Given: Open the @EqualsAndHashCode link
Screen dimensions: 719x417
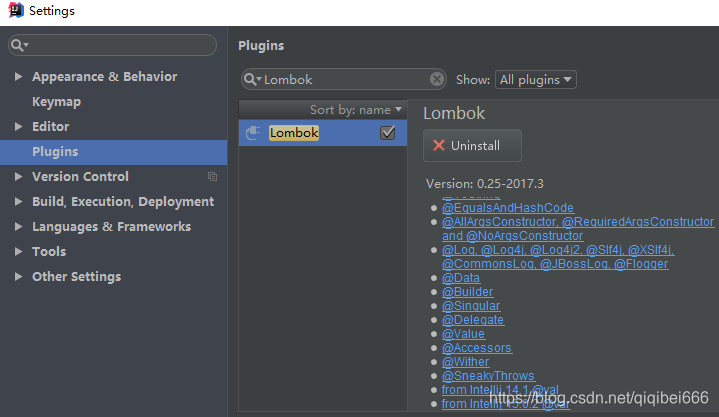Looking at the screenshot, I should point(508,208).
